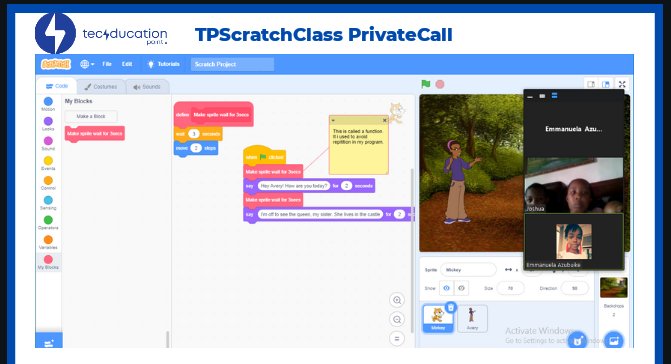Viewport: 671px width, 364px height.
Task: Click the seconds value in first say block
Action: click(x=346, y=186)
